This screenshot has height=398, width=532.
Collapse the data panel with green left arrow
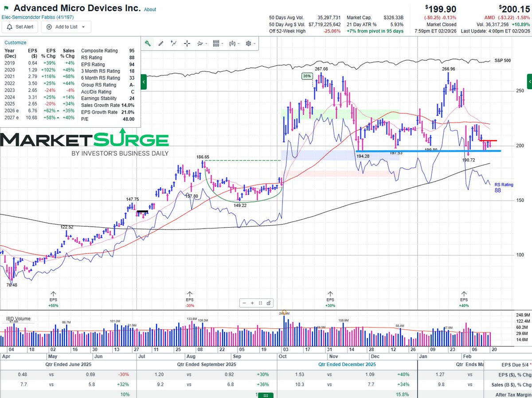[144, 82]
